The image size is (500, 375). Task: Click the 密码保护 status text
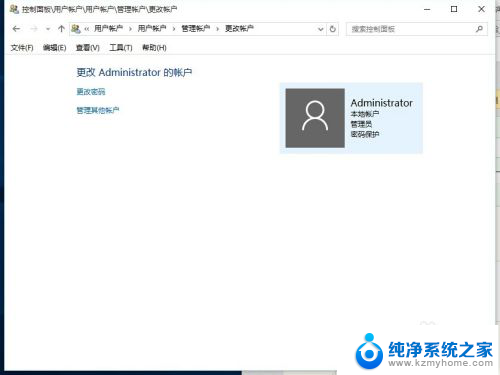[x=365, y=134]
